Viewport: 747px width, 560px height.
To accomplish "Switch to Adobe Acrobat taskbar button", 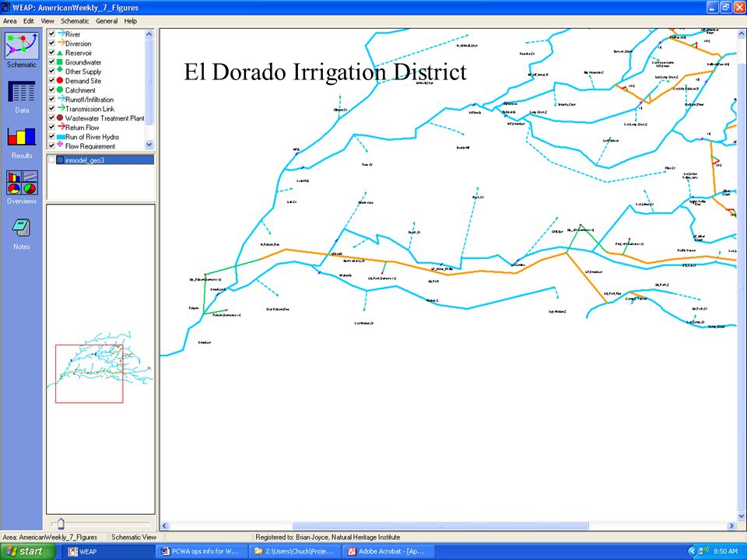I will point(389,551).
